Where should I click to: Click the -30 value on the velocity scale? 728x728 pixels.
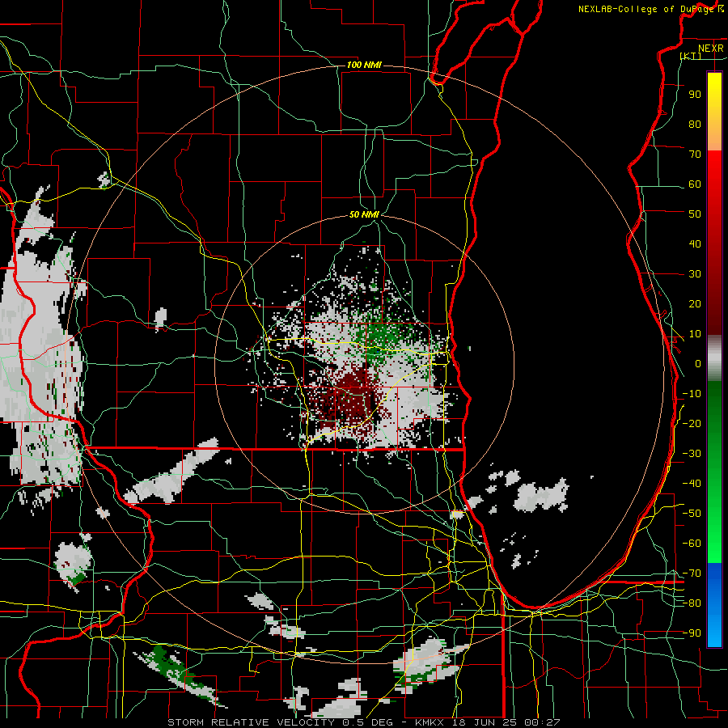tap(692, 454)
